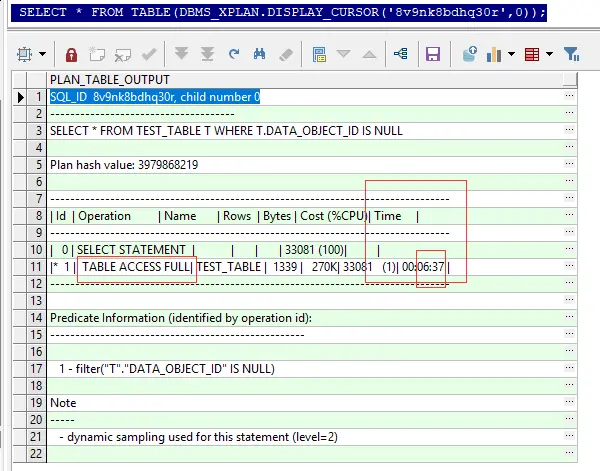
Task: Click the eraser clear icon
Action: [286, 54]
